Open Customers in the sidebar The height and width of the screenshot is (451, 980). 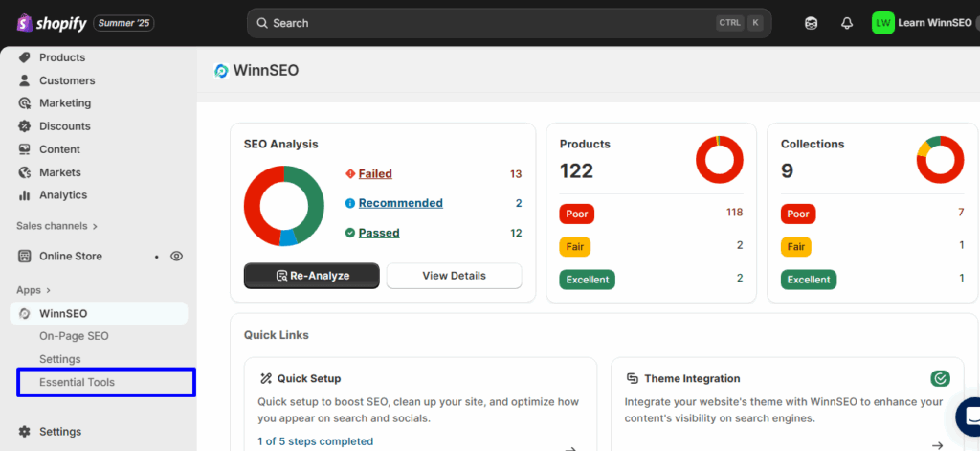67,80
